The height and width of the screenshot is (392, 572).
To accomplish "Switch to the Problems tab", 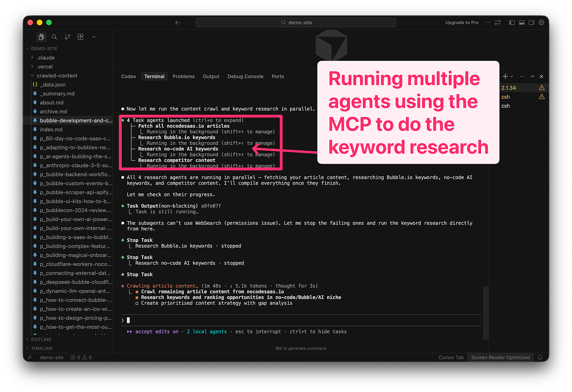I will 183,77.
